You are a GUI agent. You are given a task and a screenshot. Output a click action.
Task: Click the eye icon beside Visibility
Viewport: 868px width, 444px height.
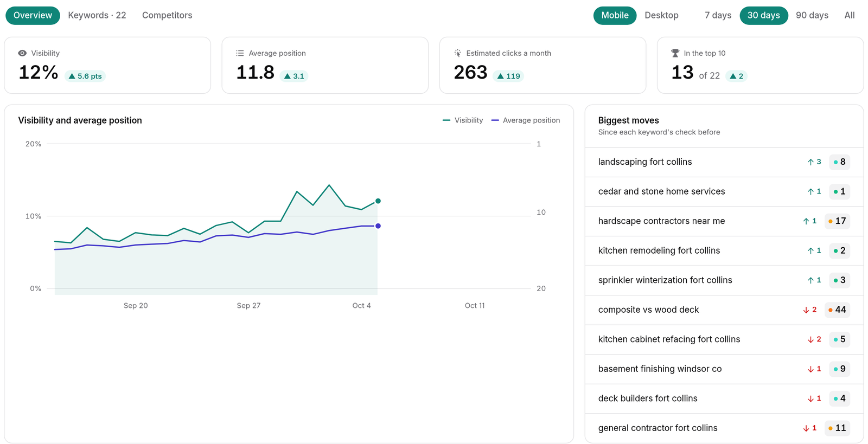[22, 53]
